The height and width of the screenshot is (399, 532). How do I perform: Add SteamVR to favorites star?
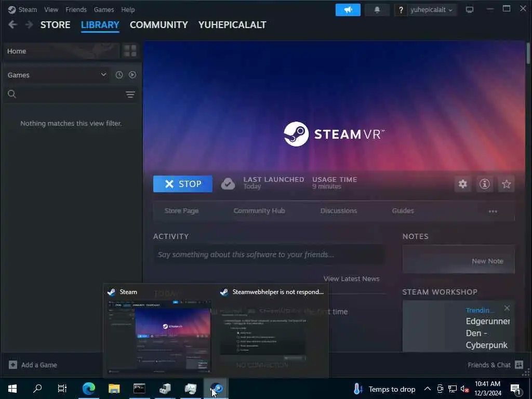coord(506,184)
